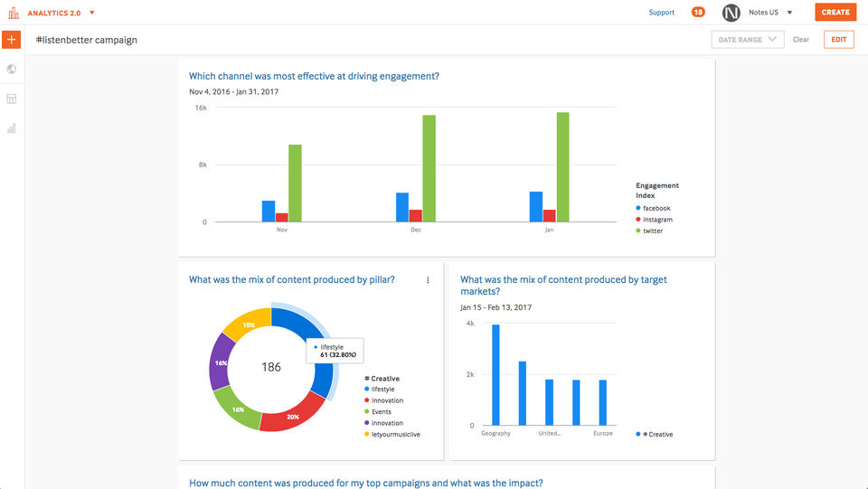
Task: Open the DATE RANGE dropdown
Action: pos(748,39)
